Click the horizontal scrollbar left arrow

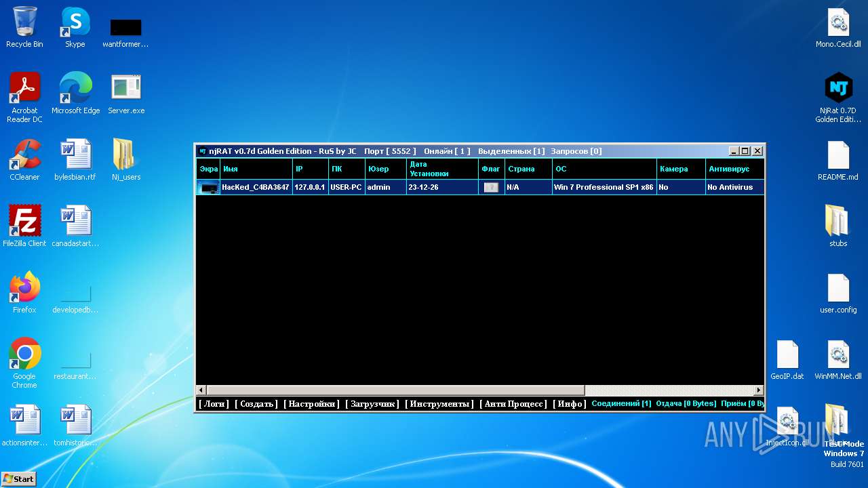tap(201, 390)
